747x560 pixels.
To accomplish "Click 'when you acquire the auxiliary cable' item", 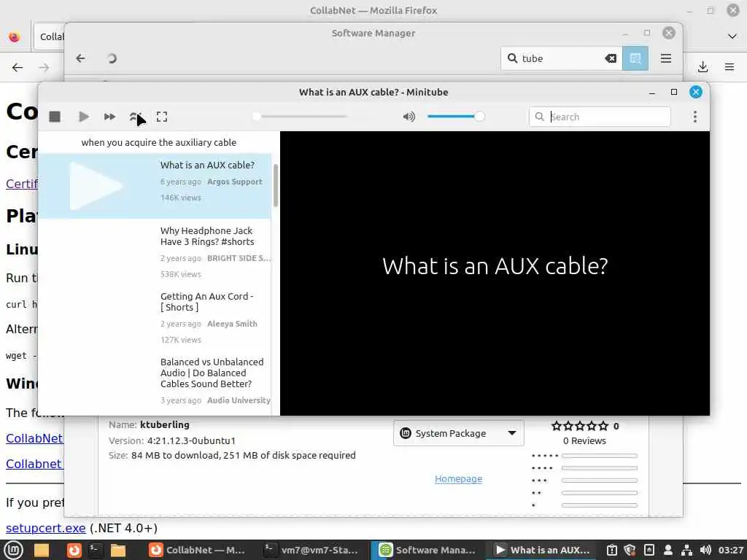I will pyautogui.click(x=158, y=142).
